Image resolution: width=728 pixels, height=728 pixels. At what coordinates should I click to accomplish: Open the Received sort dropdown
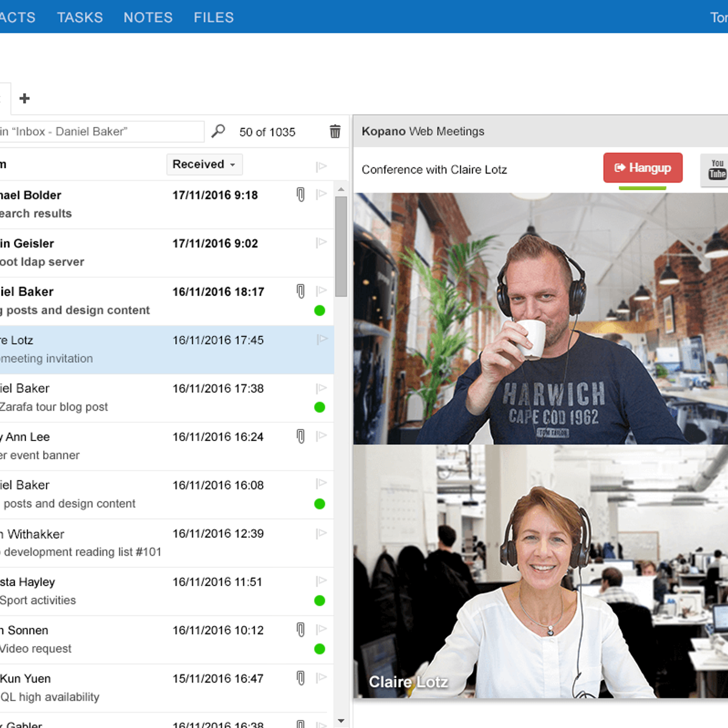pos(204,164)
